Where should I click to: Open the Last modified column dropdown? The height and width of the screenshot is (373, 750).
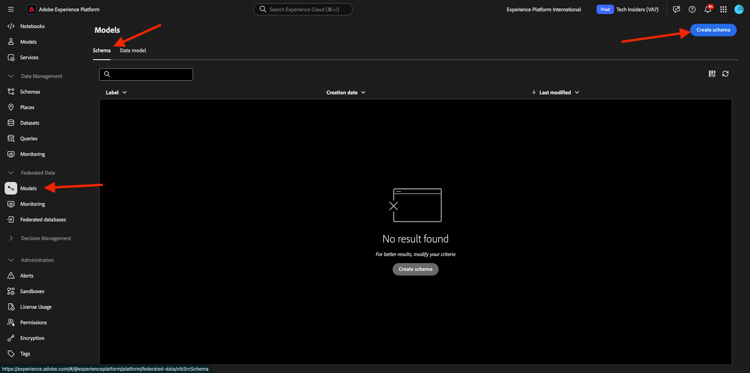coord(555,92)
